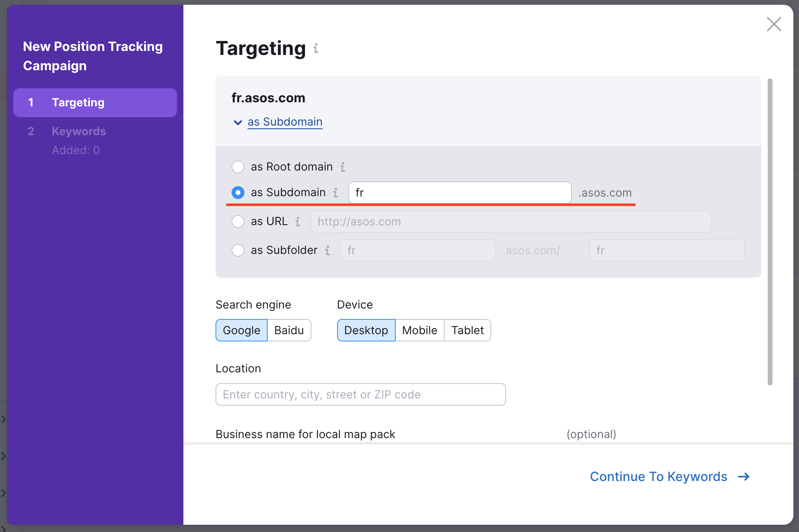Image resolution: width=799 pixels, height=532 pixels.
Task: Choose Baidu as search engine
Action: click(x=289, y=330)
